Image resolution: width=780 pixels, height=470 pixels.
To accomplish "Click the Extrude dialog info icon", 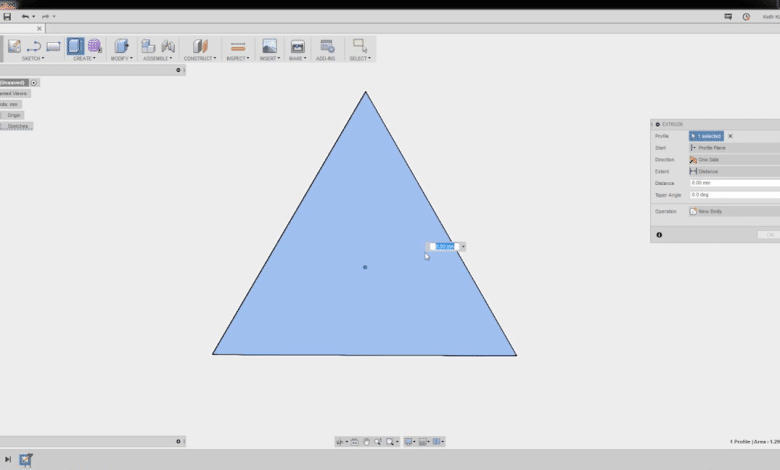I will [659, 235].
